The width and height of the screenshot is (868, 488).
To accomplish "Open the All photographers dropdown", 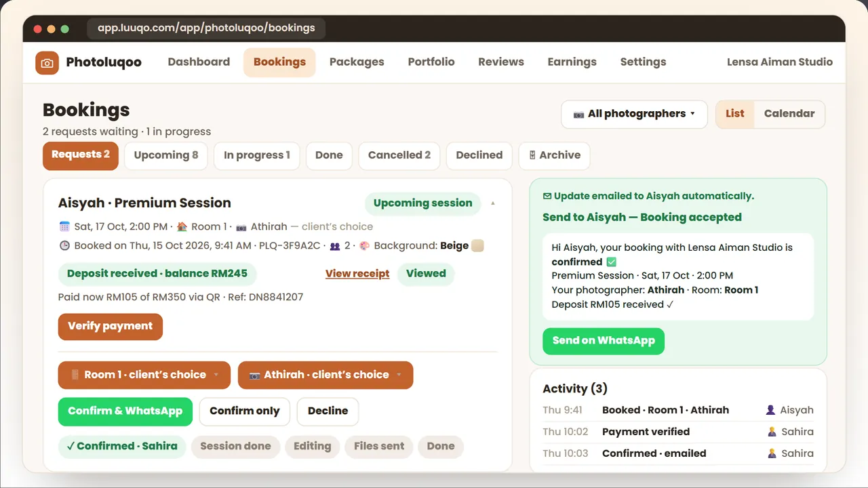I will pos(634,114).
